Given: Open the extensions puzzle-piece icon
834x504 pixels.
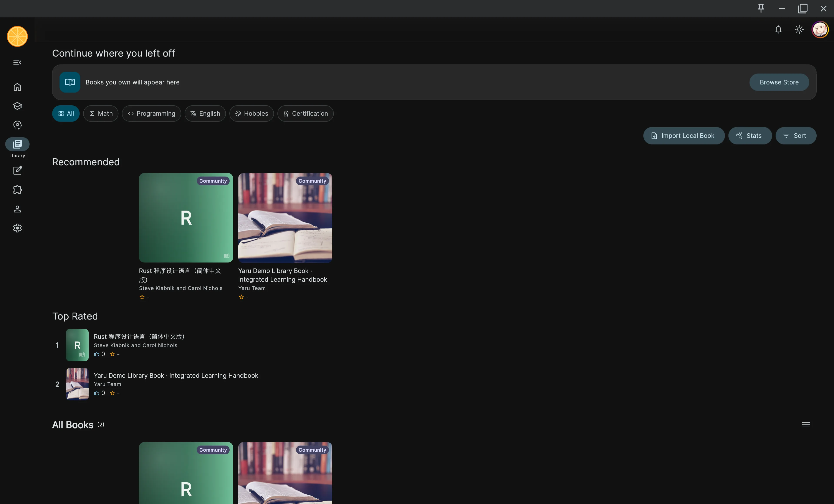Looking at the screenshot, I should tap(17, 190).
